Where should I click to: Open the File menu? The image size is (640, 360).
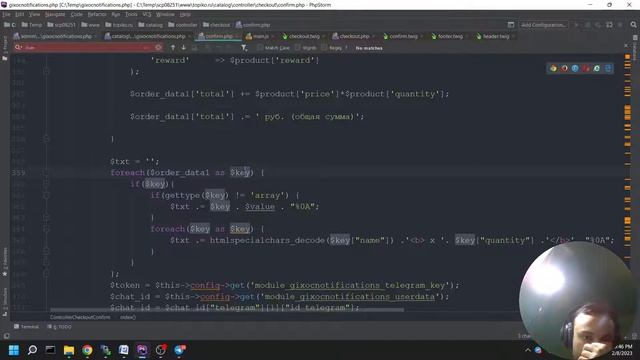pos(6,14)
